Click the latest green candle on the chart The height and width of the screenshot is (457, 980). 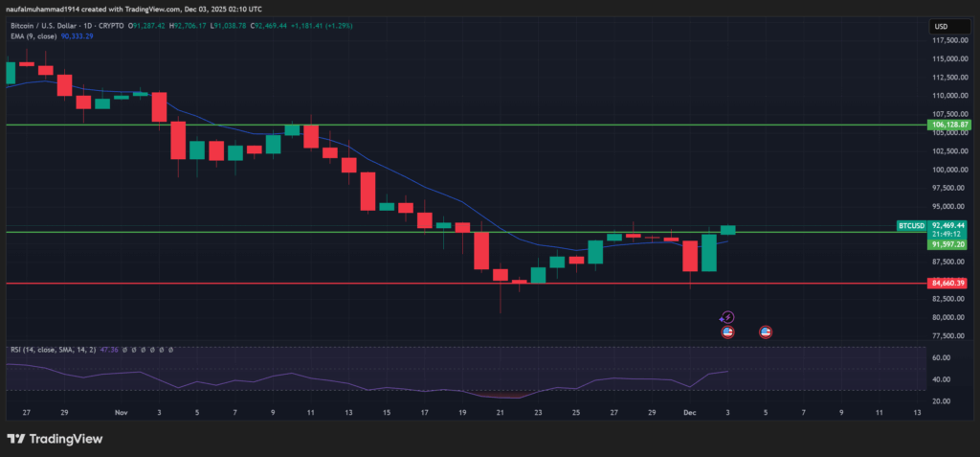[728, 230]
